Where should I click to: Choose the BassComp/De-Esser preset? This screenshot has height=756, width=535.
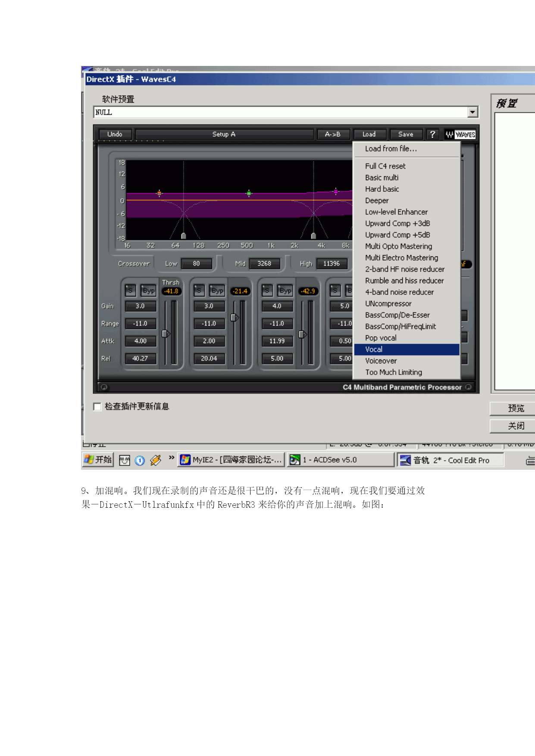pyautogui.click(x=407, y=315)
